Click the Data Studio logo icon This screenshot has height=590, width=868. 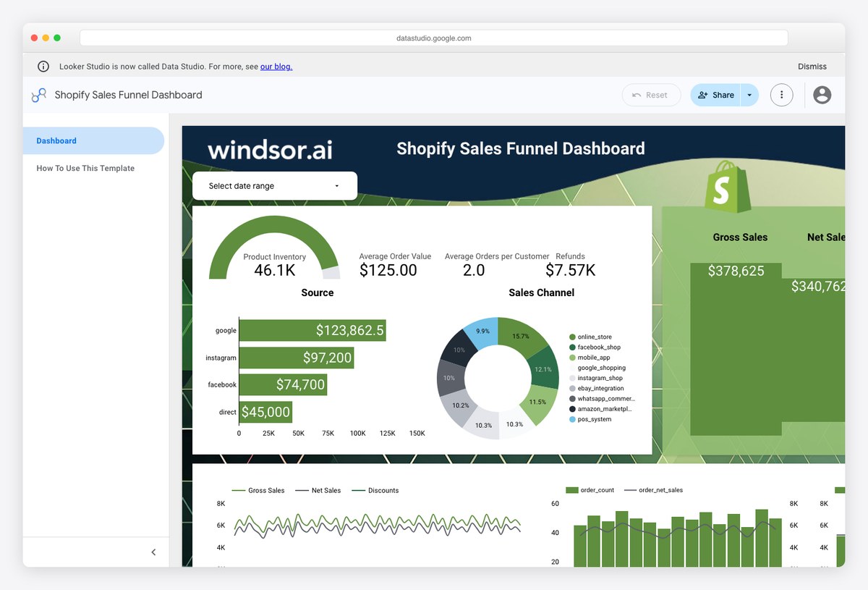tap(39, 95)
